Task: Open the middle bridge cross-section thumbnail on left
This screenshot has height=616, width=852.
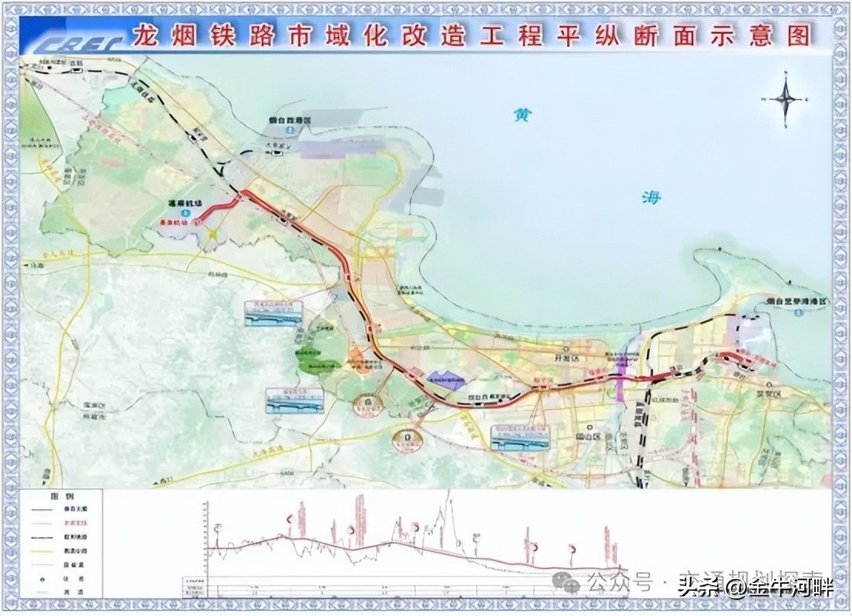Action: point(295,401)
